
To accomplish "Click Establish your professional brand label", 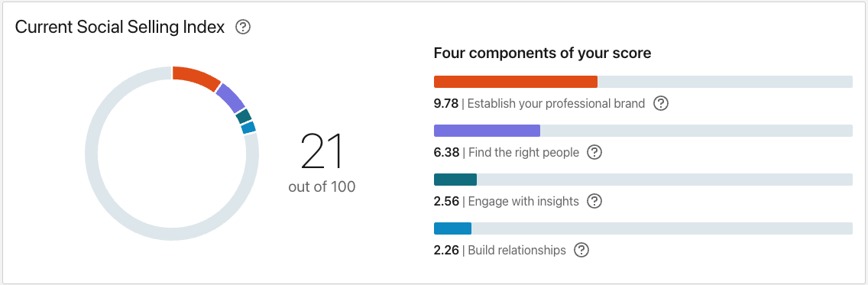I will pyautogui.click(x=556, y=103).
